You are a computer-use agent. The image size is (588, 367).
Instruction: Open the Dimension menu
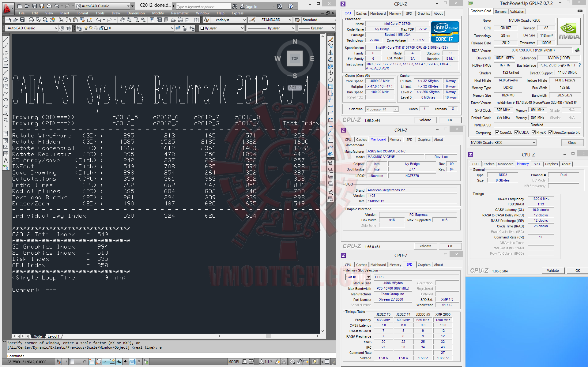136,13
